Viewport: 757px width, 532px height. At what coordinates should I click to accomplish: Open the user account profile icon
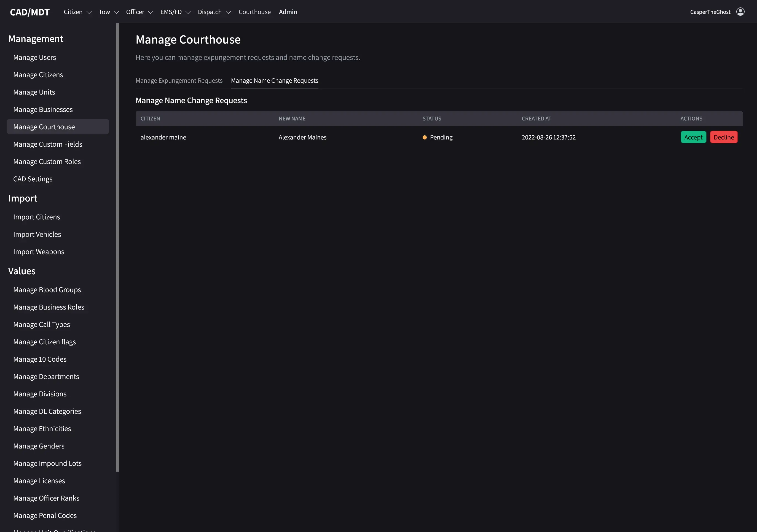[x=740, y=12]
